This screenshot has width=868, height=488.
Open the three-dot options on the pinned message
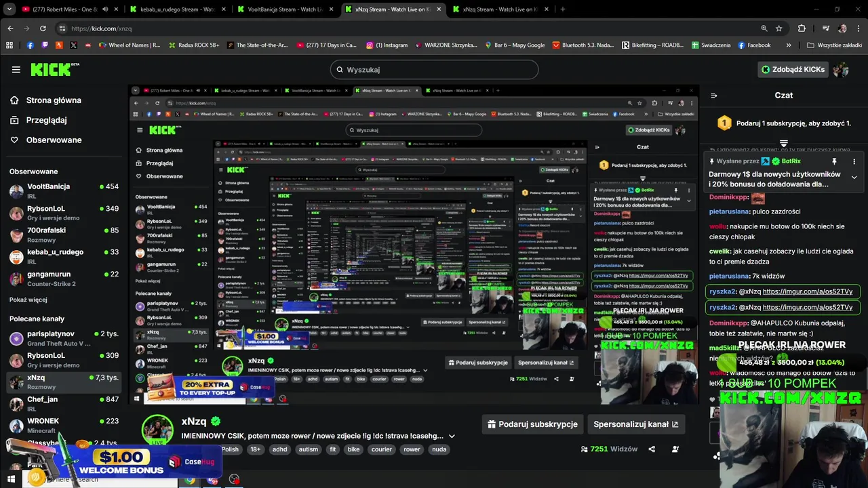[x=854, y=161]
